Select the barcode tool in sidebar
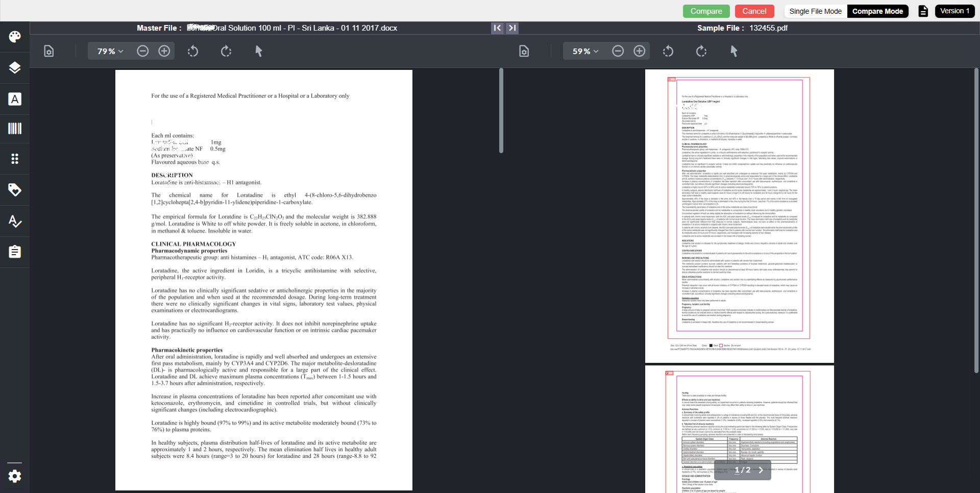The height and width of the screenshot is (493, 980). 15,129
